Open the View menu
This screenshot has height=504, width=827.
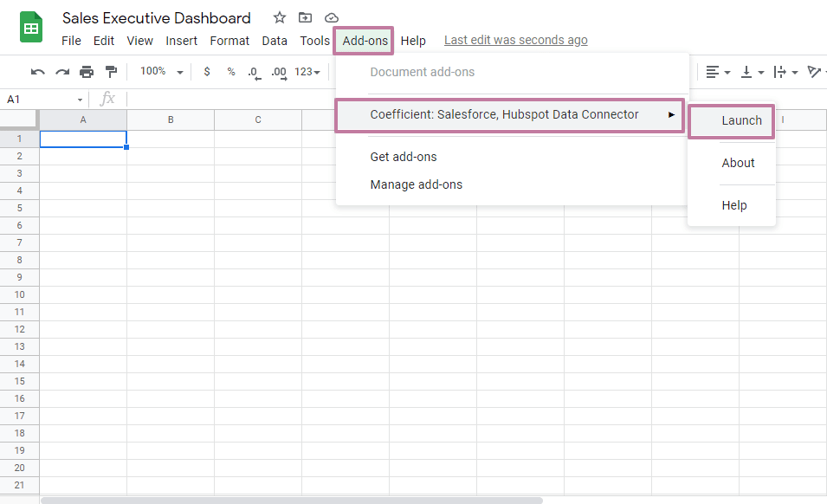pos(139,41)
